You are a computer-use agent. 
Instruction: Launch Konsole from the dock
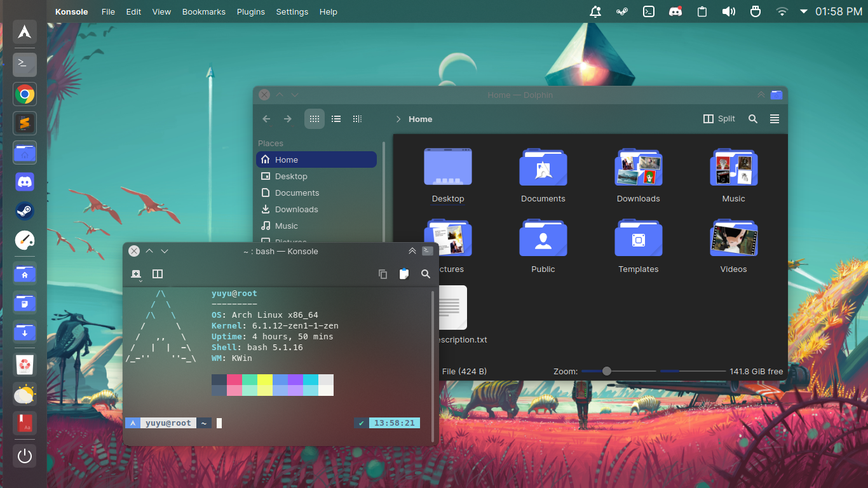pos(25,64)
